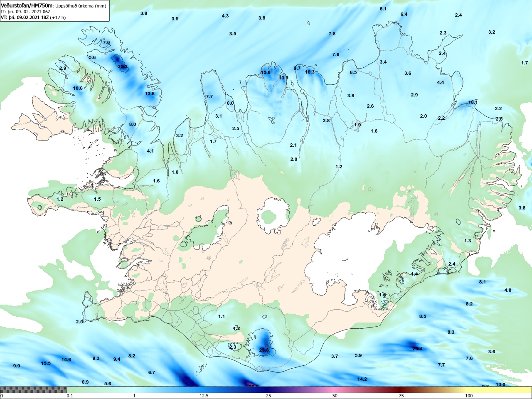Click the 3.1 value label
This screenshot has width=532, height=399.
(219, 116)
